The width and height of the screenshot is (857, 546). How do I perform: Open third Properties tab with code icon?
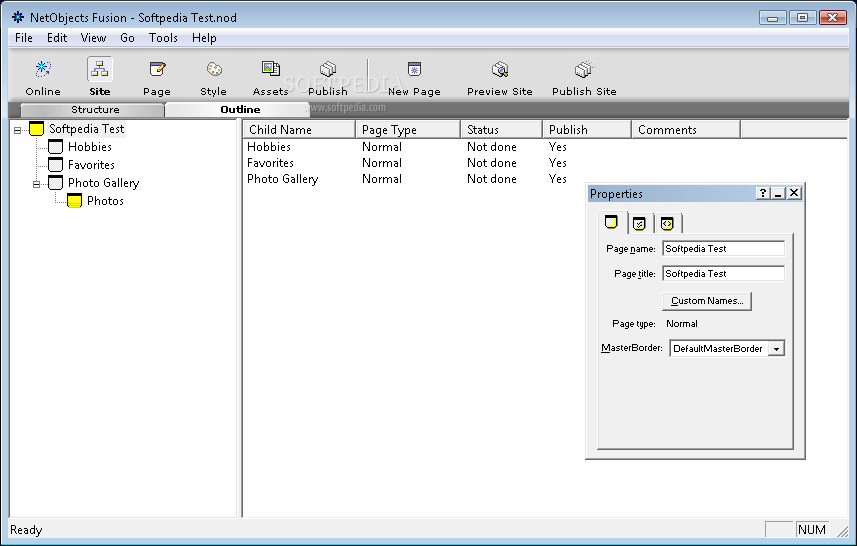(667, 223)
